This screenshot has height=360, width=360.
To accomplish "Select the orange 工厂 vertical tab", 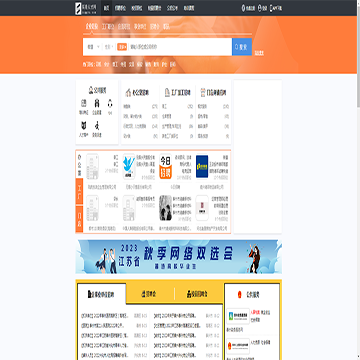I will coord(79,192).
